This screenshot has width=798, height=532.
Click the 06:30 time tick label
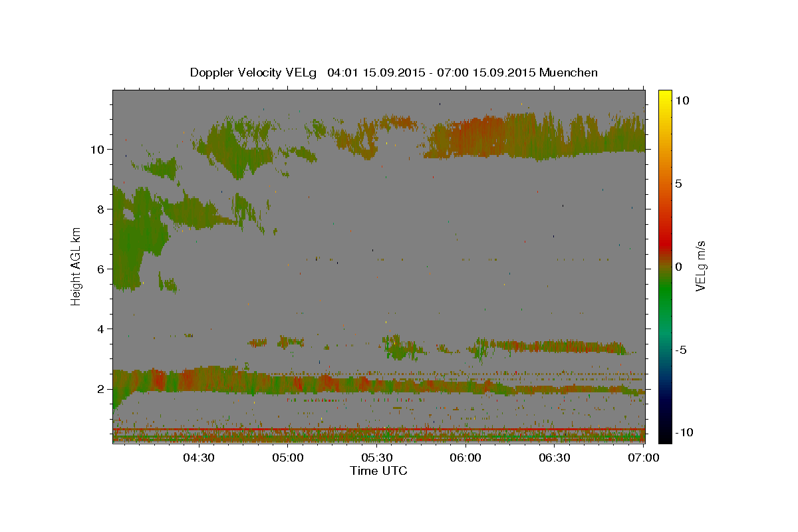[555, 458]
